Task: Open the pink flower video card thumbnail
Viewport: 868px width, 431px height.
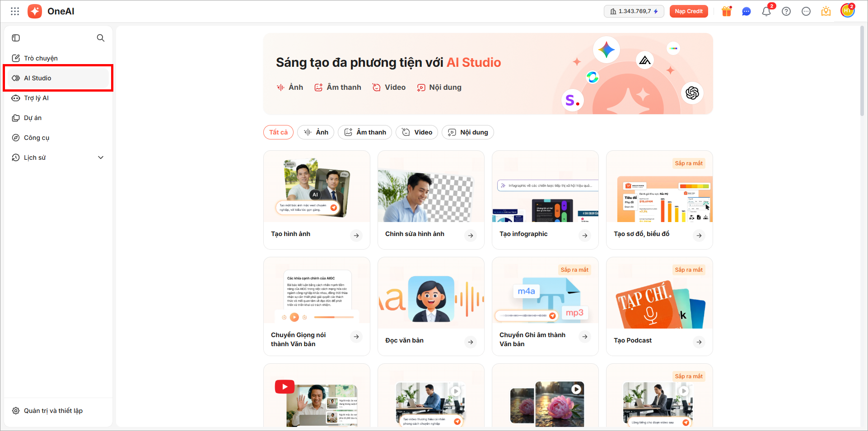Action: [x=545, y=395]
